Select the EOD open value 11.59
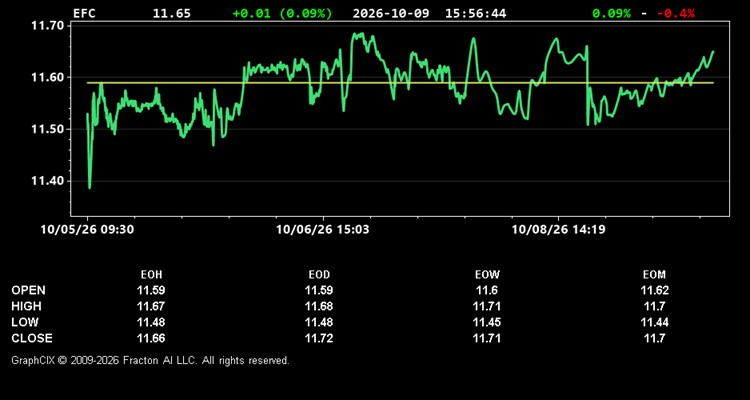The height and width of the screenshot is (400, 750). coord(319,290)
